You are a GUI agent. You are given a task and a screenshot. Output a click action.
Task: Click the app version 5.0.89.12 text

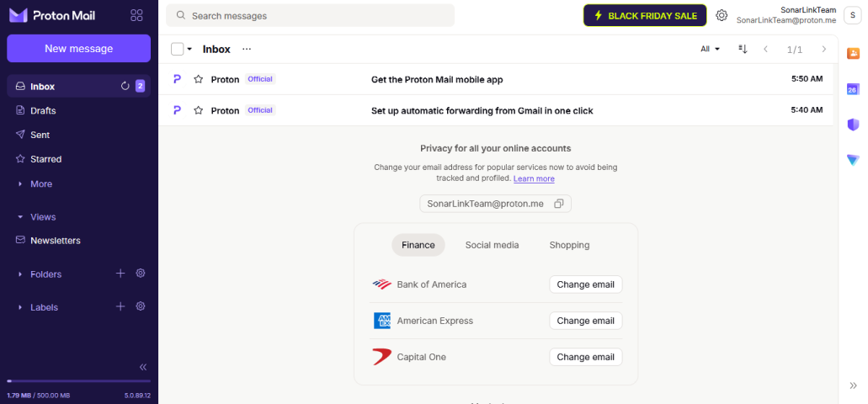point(137,396)
